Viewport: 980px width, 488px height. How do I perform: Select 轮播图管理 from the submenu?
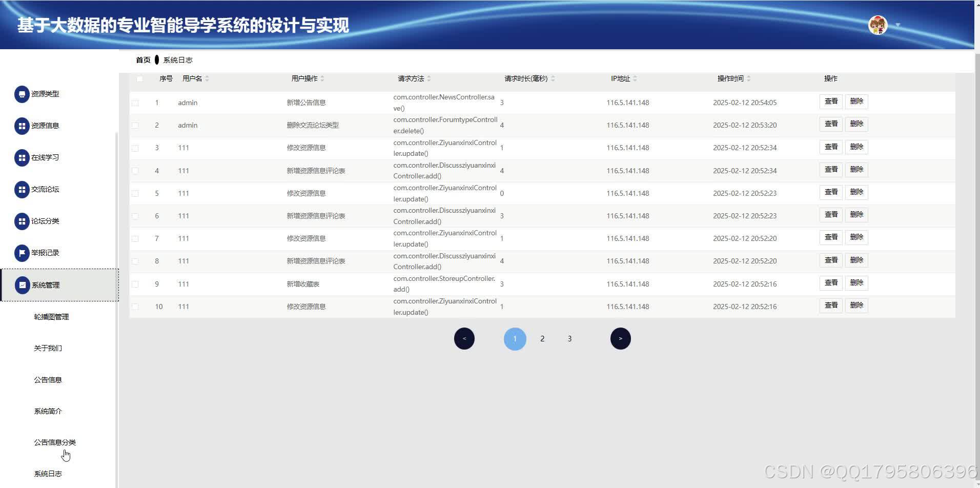point(51,316)
